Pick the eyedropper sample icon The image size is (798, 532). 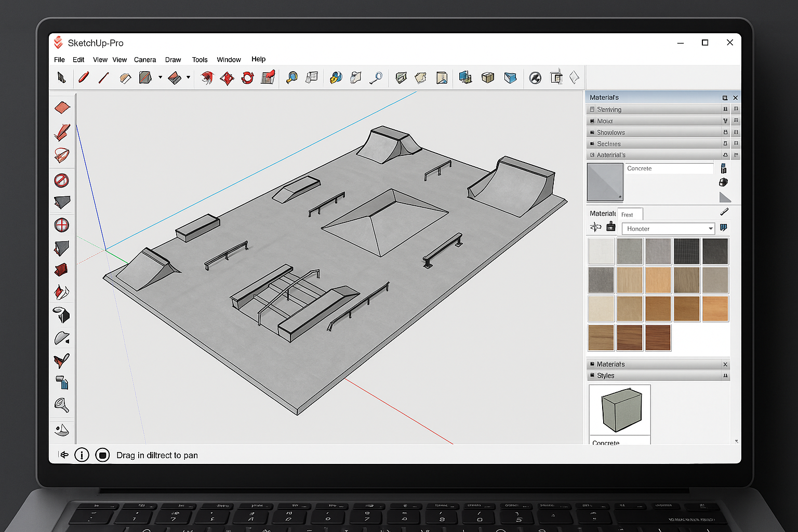[724, 211]
